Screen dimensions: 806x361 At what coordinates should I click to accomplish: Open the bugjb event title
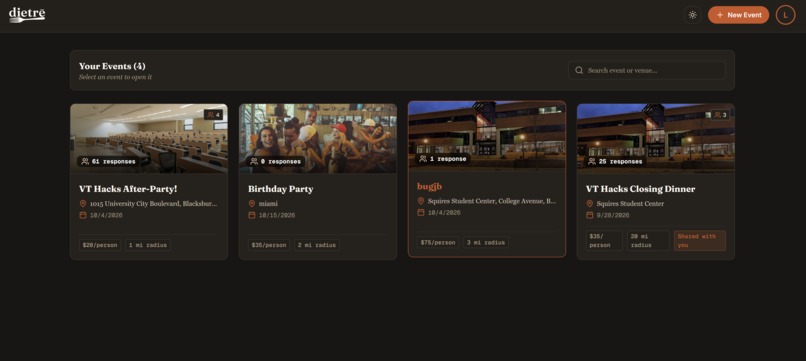coord(429,187)
